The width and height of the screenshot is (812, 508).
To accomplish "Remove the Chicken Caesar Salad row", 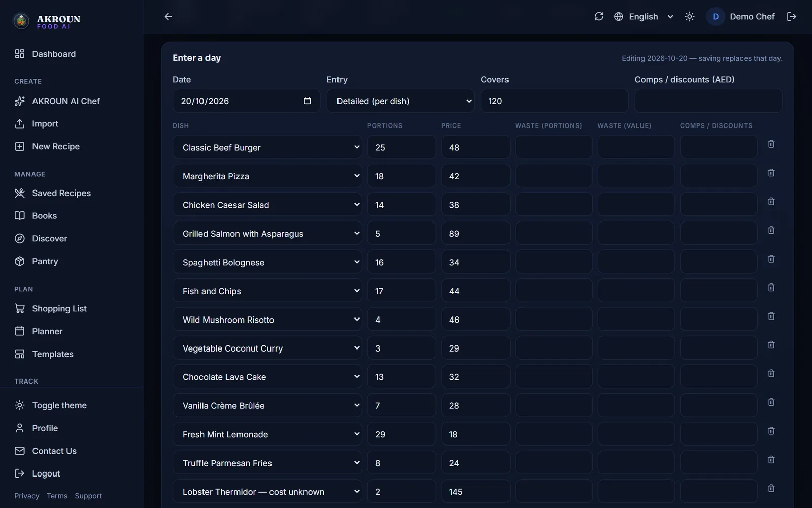I will [x=771, y=202].
